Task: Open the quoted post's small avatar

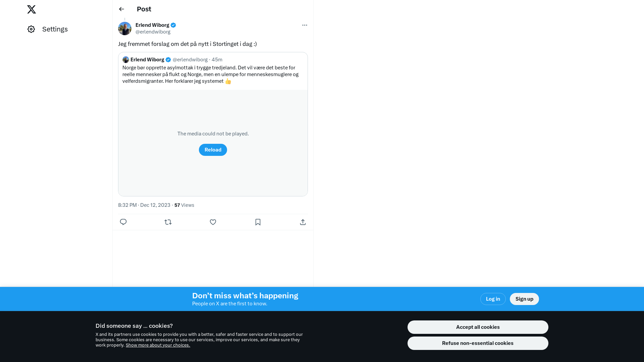Action: coord(126,60)
